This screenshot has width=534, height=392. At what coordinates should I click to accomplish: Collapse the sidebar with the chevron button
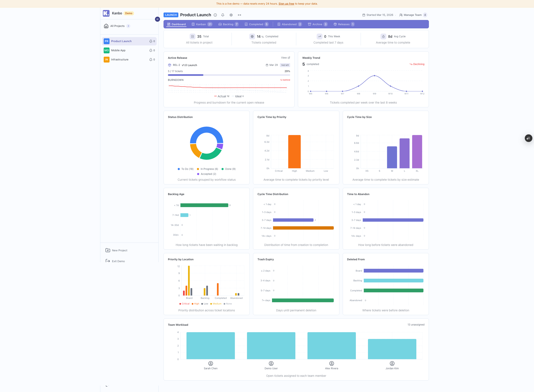(157, 19)
